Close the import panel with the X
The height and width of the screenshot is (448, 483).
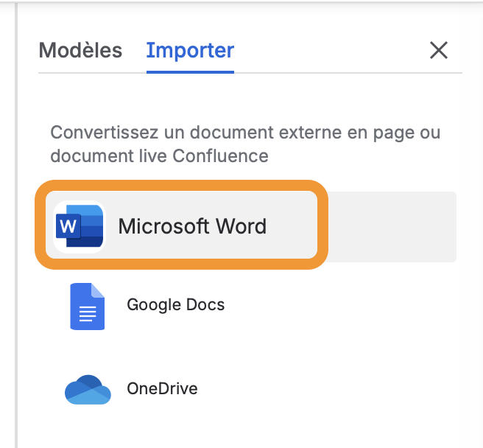click(x=438, y=50)
